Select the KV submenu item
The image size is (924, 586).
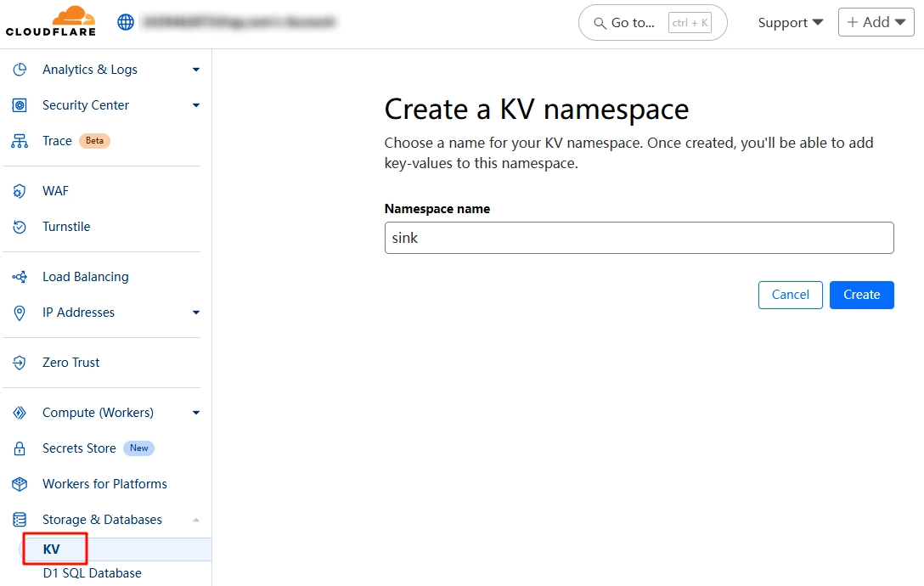[x=51, y=549]
